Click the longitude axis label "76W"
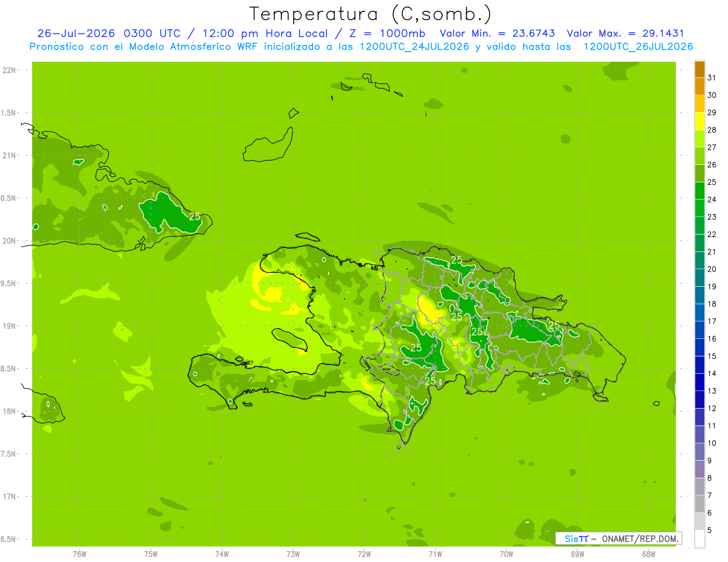Screen dimensions: 728x562 click(79, 554)
